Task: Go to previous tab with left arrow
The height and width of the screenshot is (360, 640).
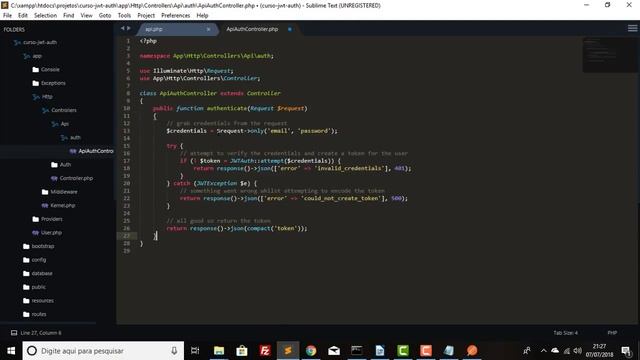Action: tap(122, 28)
